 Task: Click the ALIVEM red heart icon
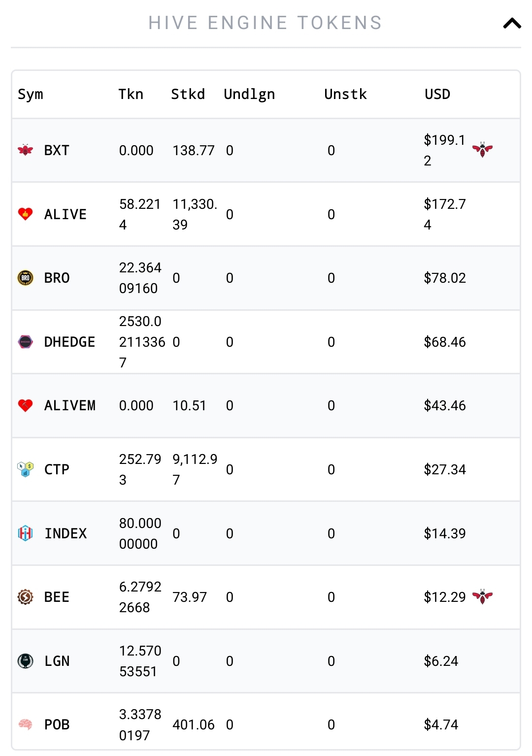pyautogui.click(x=25, y=405)
